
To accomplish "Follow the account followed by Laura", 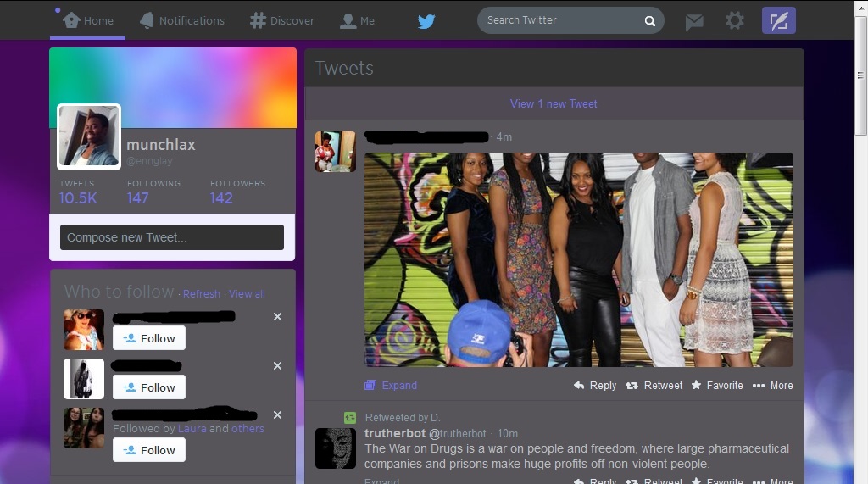I will 149,450.
